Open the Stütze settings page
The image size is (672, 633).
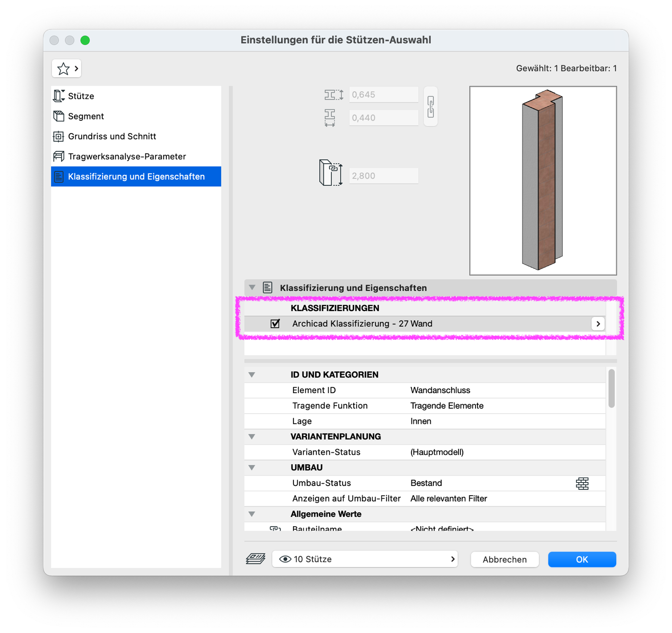click(136, 96)
